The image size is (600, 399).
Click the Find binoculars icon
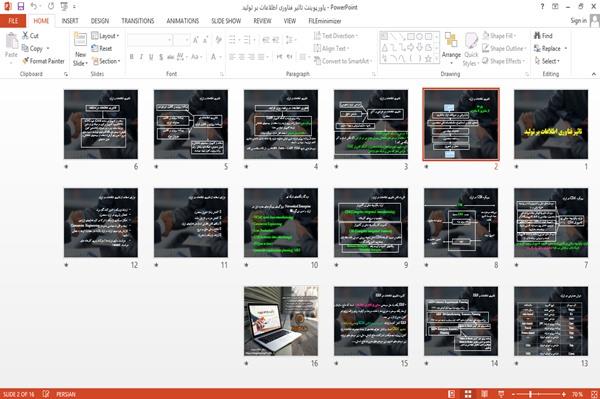click(x=537, y=36)
